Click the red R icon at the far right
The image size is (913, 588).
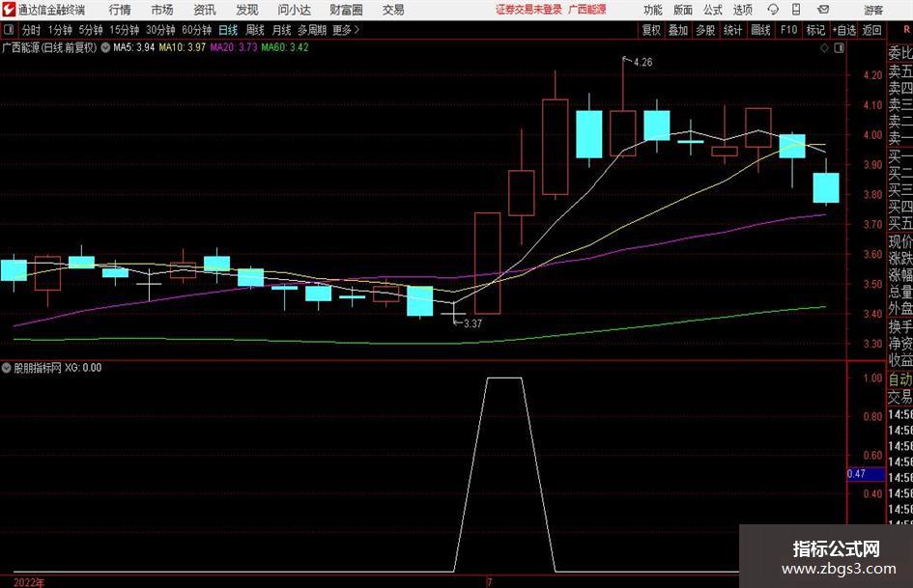click(x=906, y=30)
